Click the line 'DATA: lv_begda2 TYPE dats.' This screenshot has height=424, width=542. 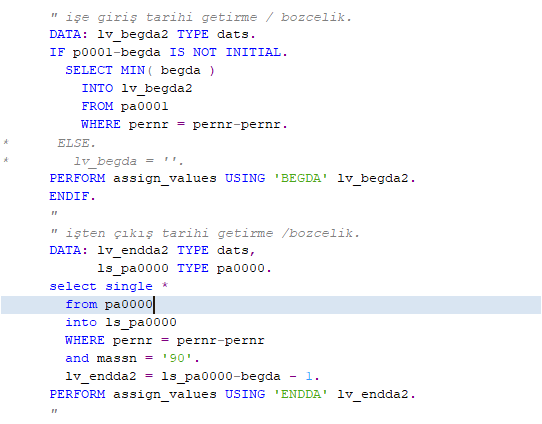click(x=152, y=35)
